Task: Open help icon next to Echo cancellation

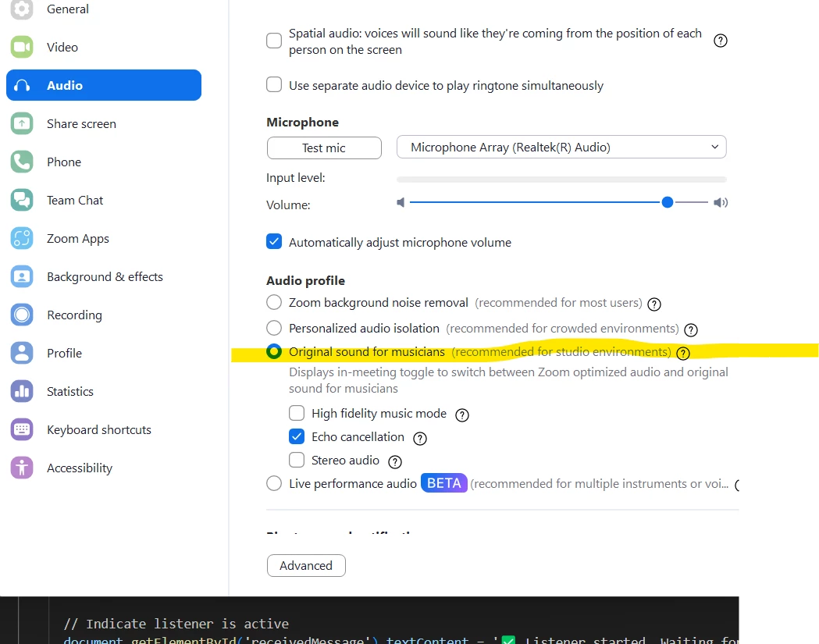Action: click(x=420, y=438)
